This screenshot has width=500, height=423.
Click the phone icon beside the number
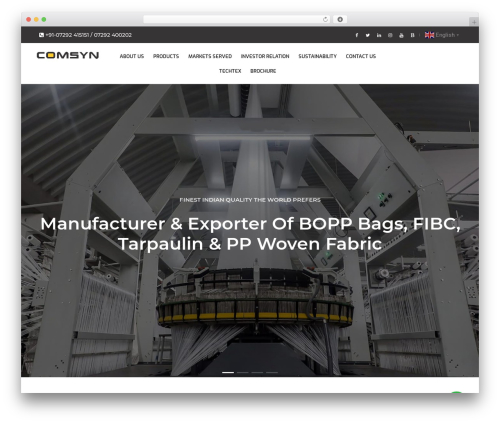tap(41, 35)
